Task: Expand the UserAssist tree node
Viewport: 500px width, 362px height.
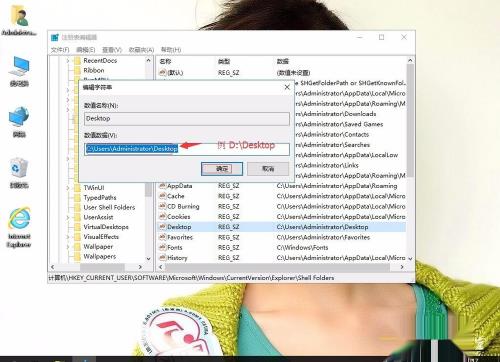Action: 68,217
